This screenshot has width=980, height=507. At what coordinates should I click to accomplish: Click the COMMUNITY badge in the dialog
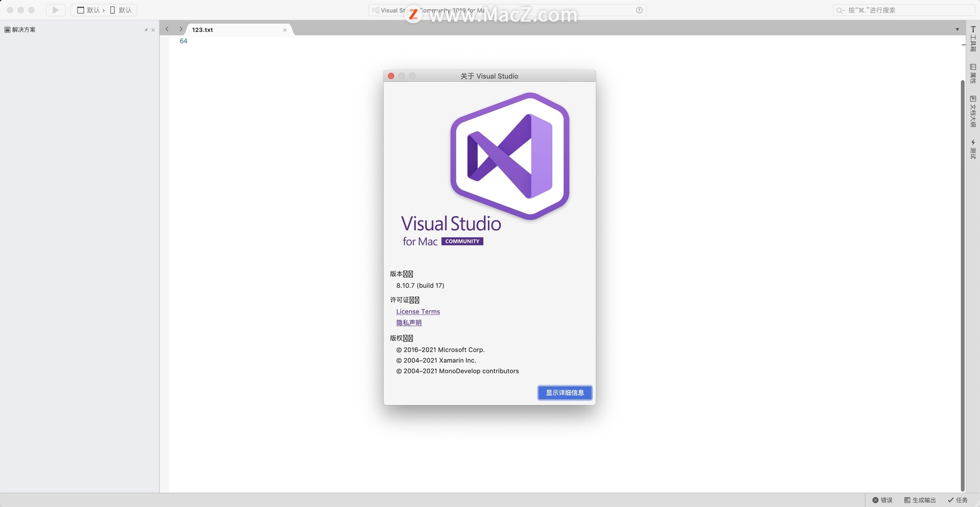462,242
